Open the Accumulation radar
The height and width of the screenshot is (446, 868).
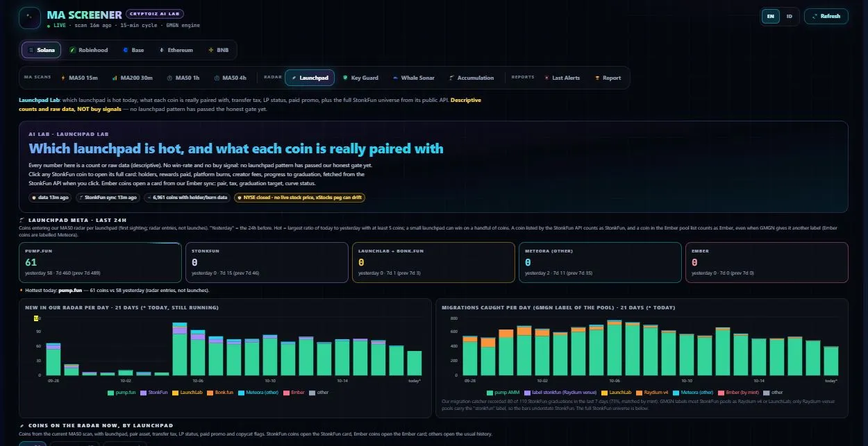[x=471, y=78]
